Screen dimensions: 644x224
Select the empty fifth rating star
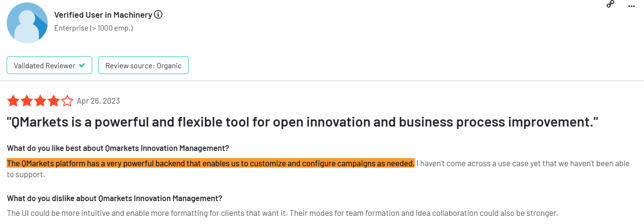[67, 101]
